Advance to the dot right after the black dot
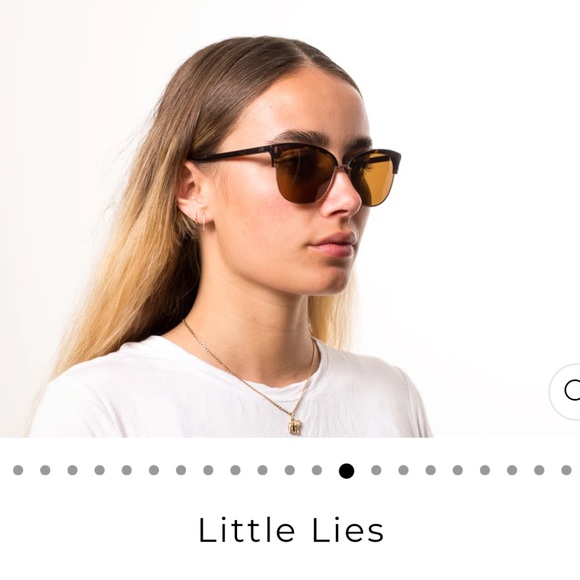 [x=376, y=470]
